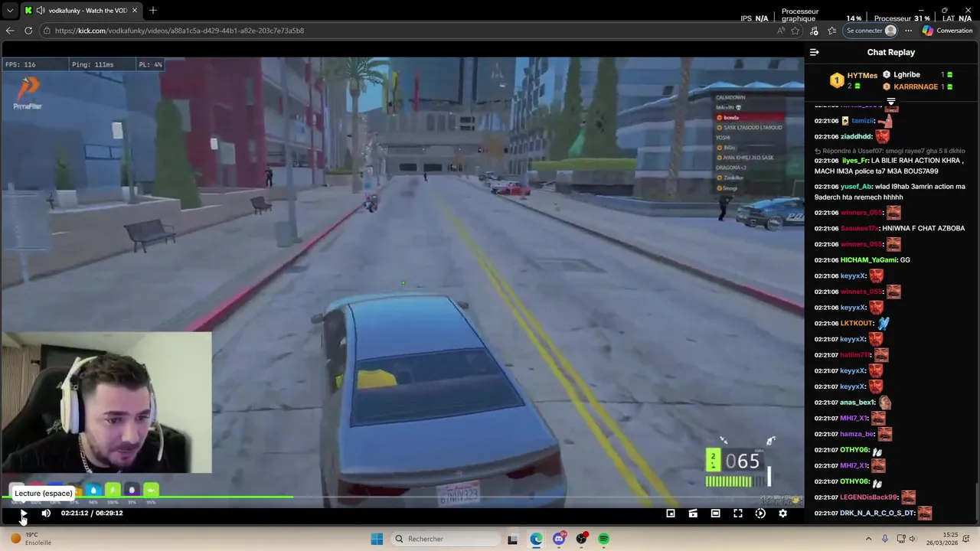Image resolution: width=980 pixels, height=551 pixels.
Task: Open the tab list dropdown arrow
Action: point(10,11)
